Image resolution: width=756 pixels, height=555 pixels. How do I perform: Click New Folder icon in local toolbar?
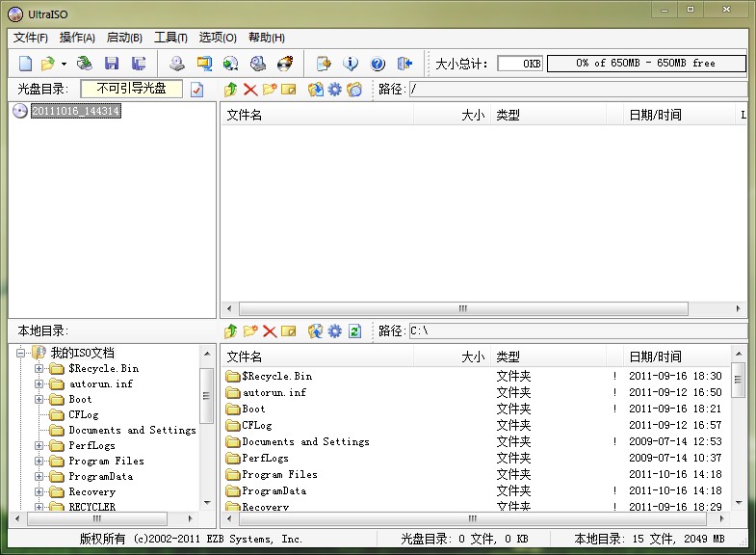coord(250,331)
